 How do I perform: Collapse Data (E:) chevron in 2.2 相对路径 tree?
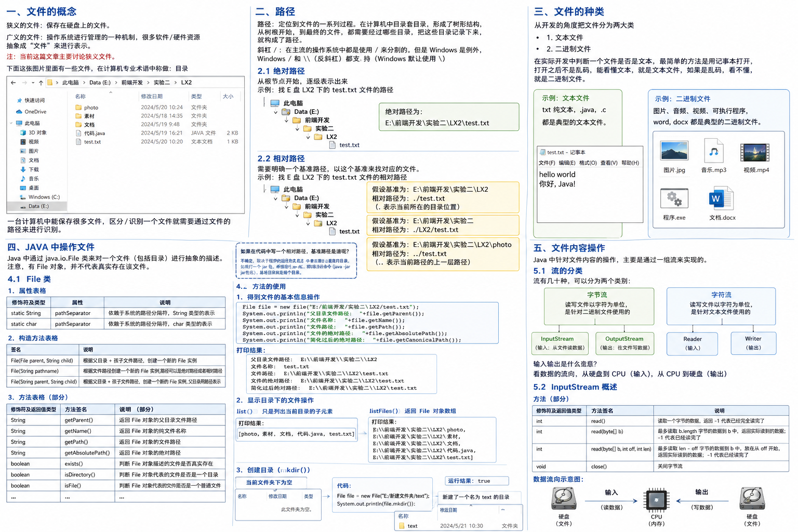[x=276, y=198]
